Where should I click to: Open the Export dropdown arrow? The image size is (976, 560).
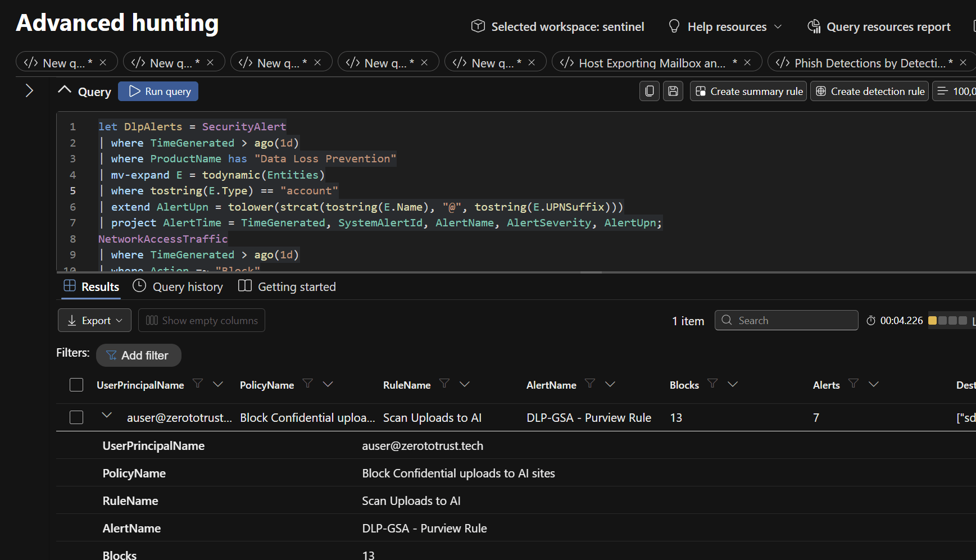coord(119,321)
